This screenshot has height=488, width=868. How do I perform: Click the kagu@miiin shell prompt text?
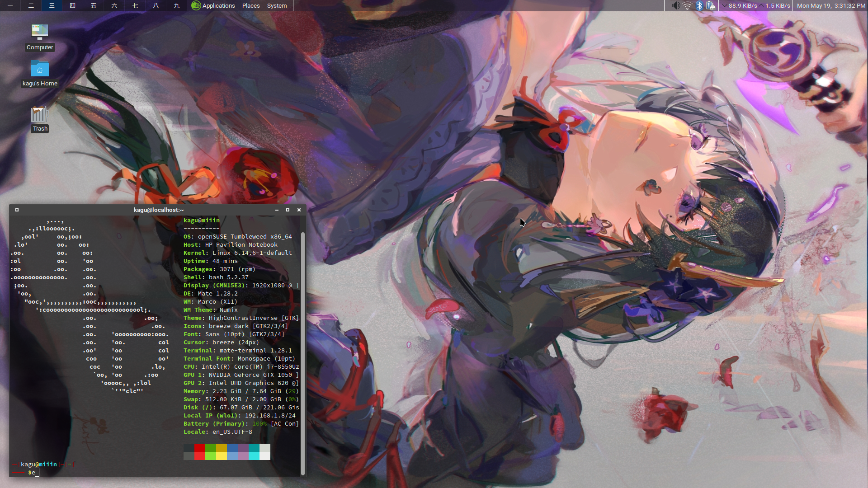pyautogui.click(x=39, y=464)
